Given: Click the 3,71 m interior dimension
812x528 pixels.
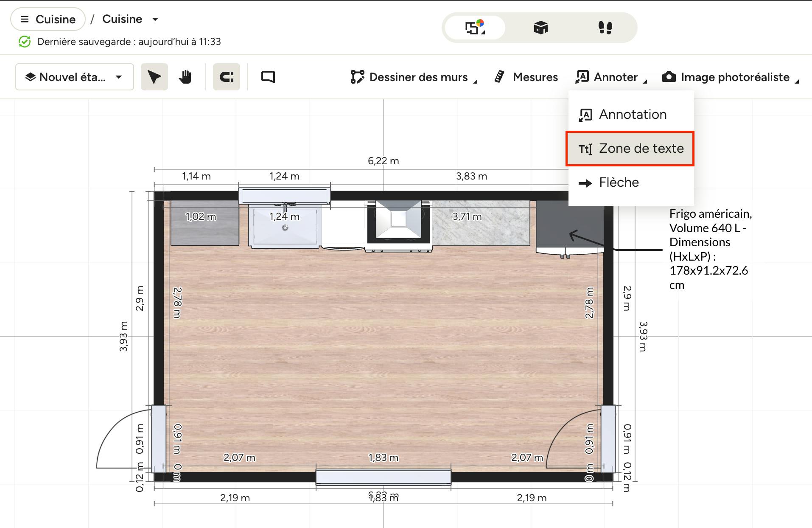Looking at the screenshot, I should (x=467, y=216).
